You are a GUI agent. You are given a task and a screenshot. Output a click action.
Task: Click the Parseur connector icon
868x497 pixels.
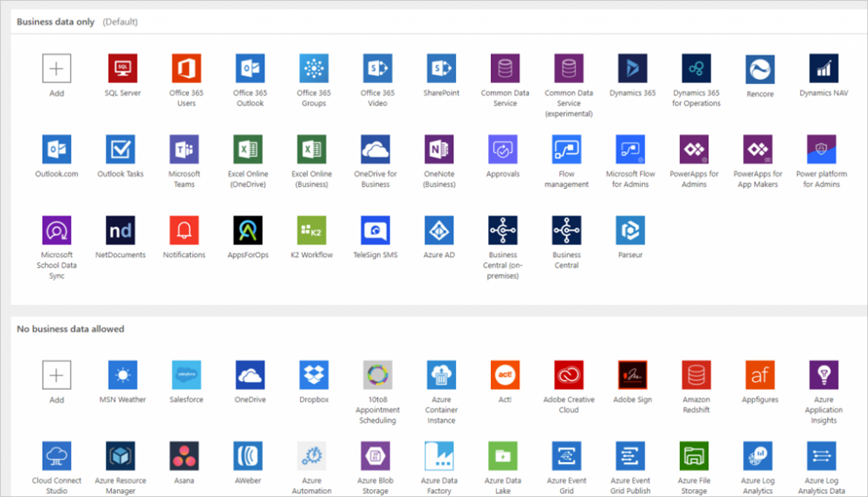[631, 230]
